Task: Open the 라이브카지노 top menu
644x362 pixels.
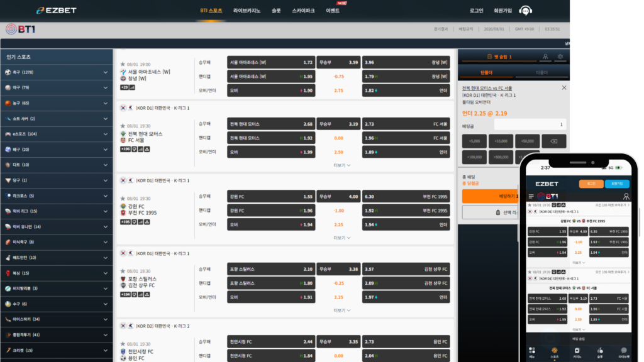Action: coord(247,11)
